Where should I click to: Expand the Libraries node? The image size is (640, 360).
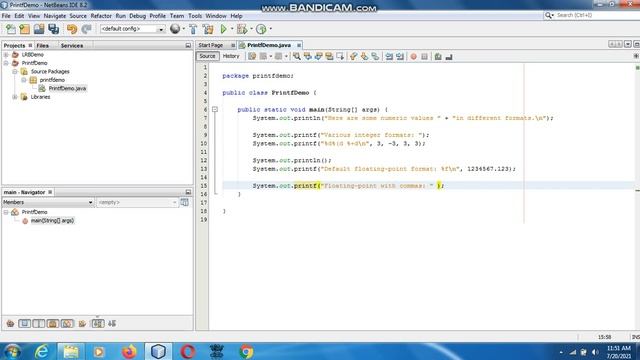coord(15,97)
